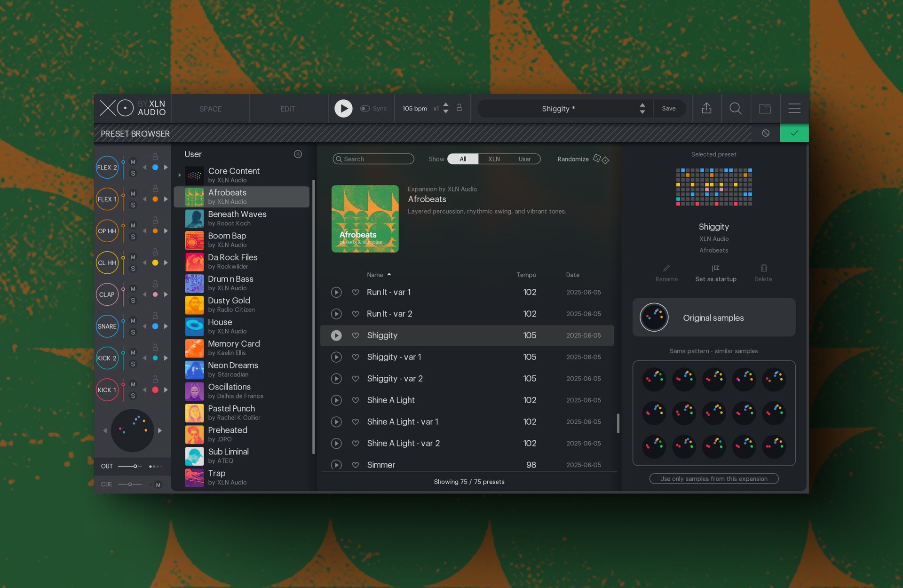Preview the Run It - var 1 preset
903x588 pixels.
[336, 292]
